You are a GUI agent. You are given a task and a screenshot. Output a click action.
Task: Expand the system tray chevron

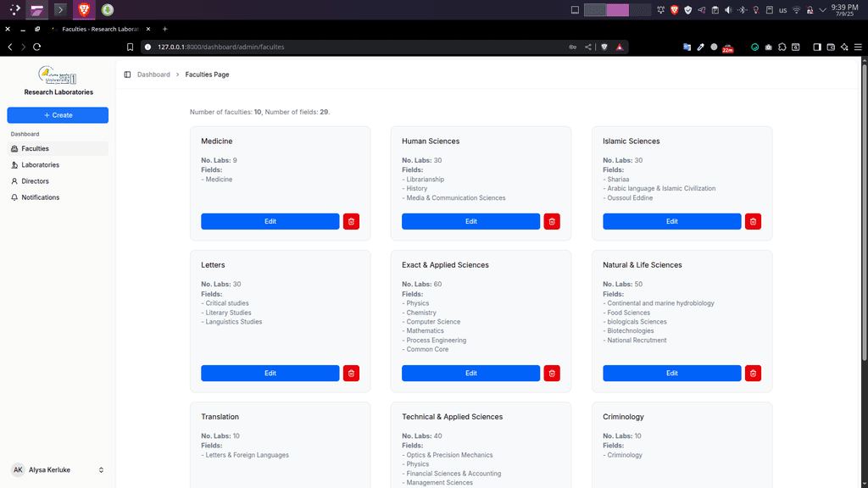tap(822, 10)
